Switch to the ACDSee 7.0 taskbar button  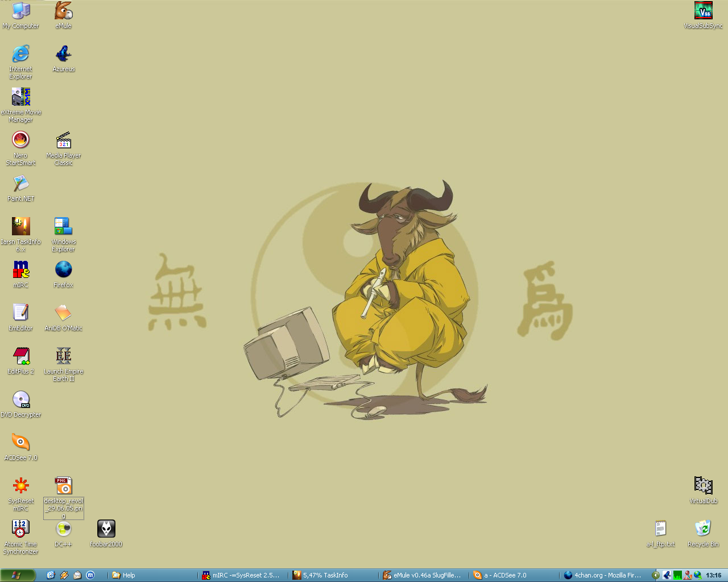[515, 575]
